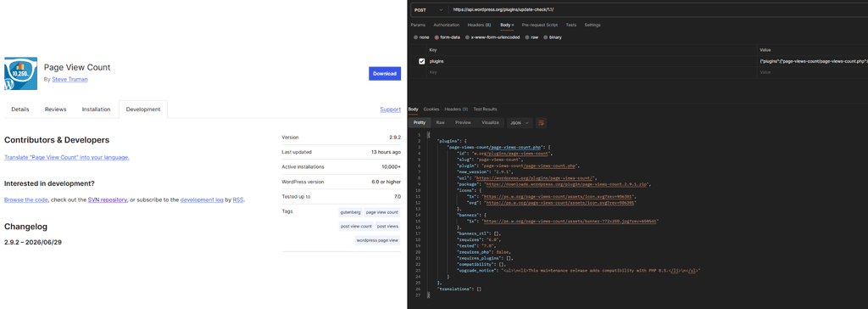Select the response Body tab
The width and height of the screenshot is (868, 309).
click(414, 110)
